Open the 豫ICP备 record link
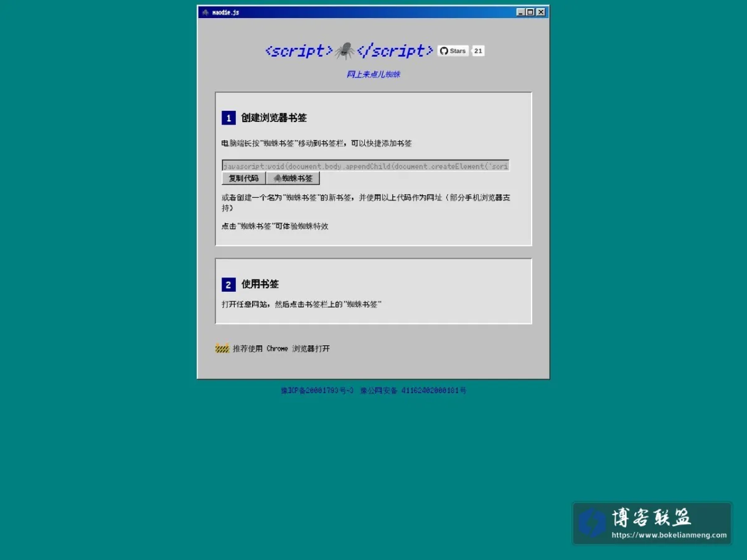Screen dimensions: 747x560 pos(317,391)
